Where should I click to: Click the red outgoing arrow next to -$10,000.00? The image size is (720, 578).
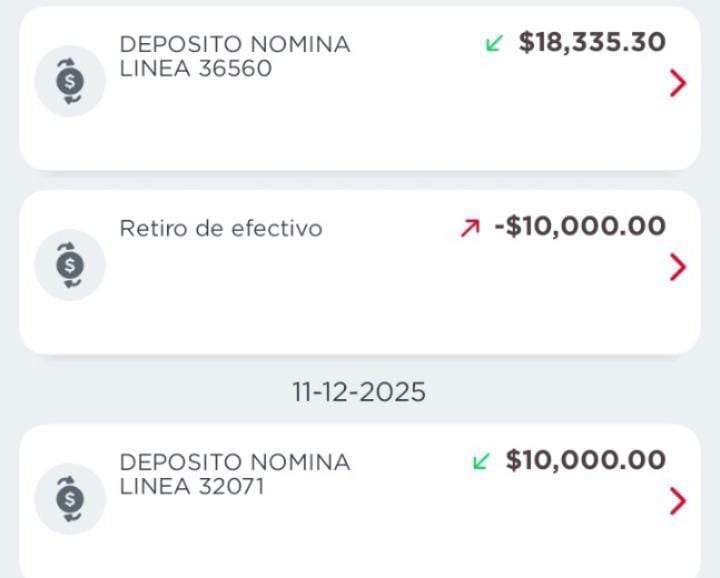(469, 228)
